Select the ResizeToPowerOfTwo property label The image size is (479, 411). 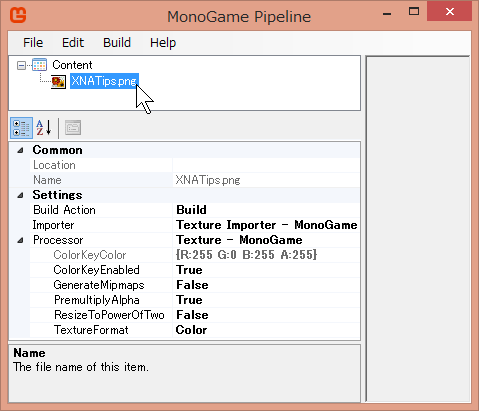109,315
